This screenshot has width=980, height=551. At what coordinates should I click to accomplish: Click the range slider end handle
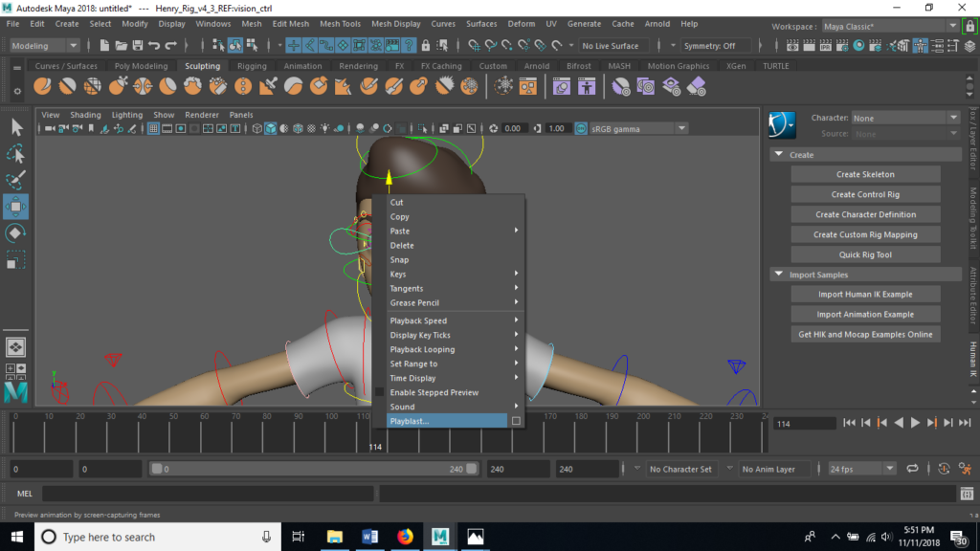coord(471,469)
